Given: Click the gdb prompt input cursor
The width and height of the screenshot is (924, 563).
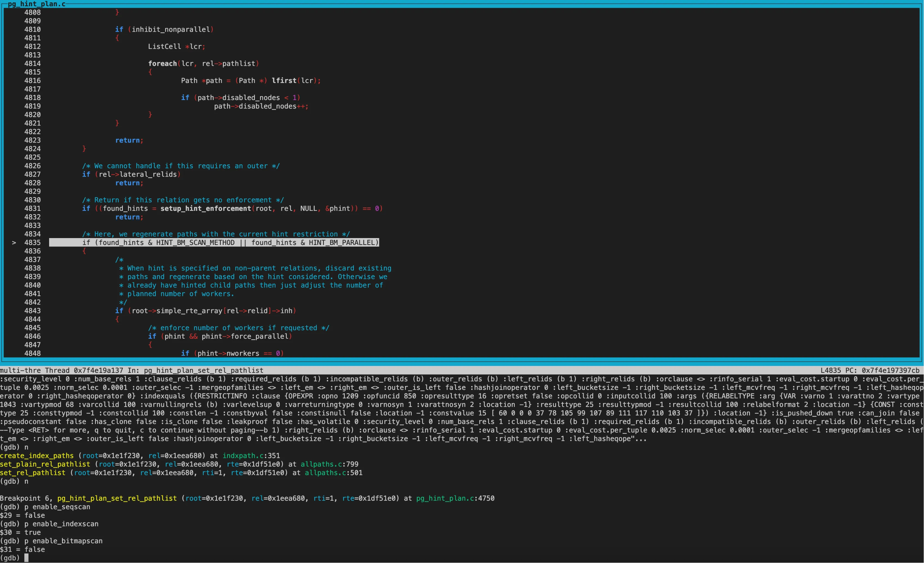Looking at the screenshot, I should (26, 558).
